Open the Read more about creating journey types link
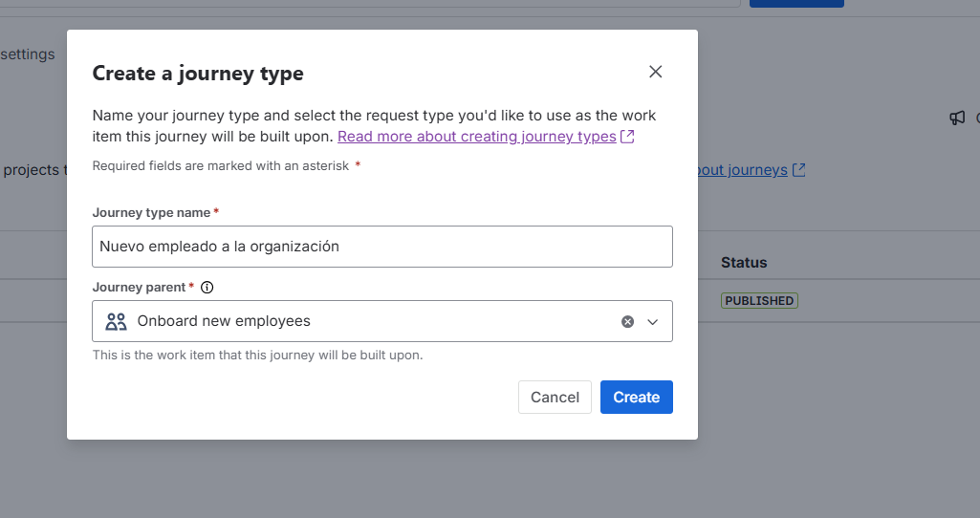980x518 pixels. pos(476,137)
